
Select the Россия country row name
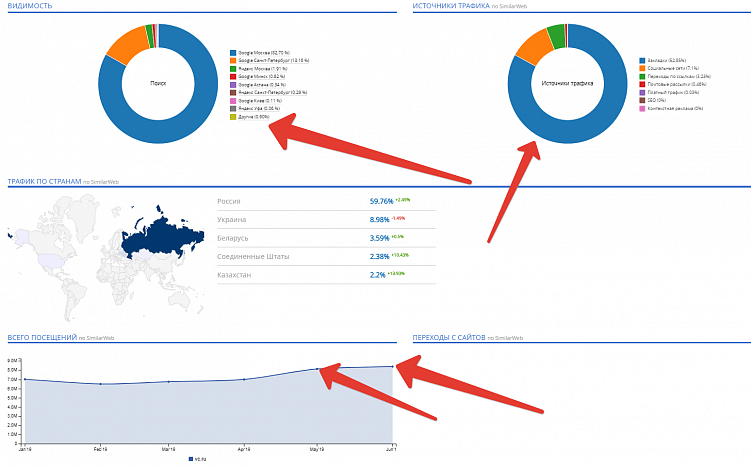(228, 202)
